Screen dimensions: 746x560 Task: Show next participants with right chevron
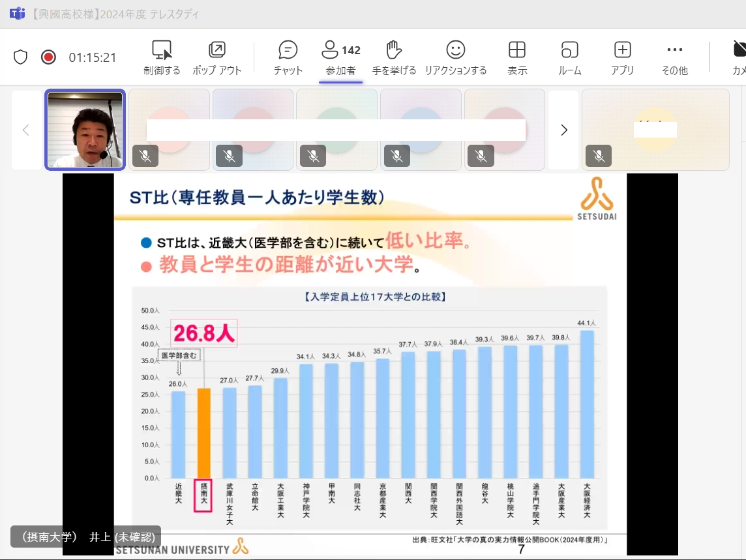(x=564, y=130)
